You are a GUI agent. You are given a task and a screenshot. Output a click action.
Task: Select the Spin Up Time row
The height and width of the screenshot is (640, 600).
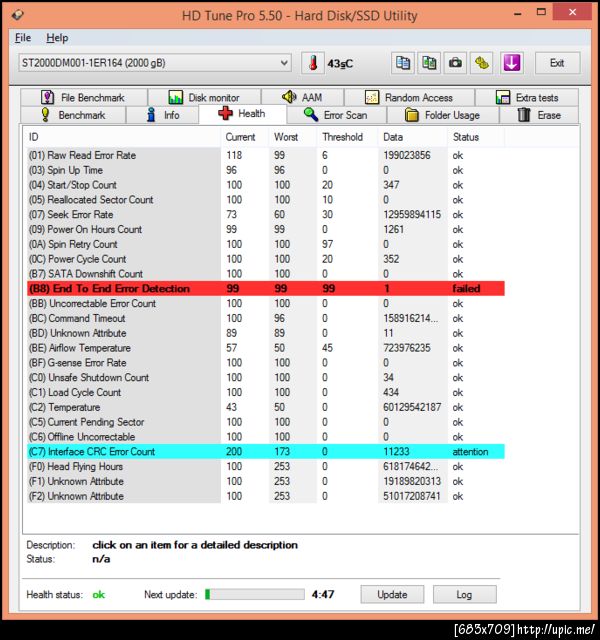click(266, 170)
